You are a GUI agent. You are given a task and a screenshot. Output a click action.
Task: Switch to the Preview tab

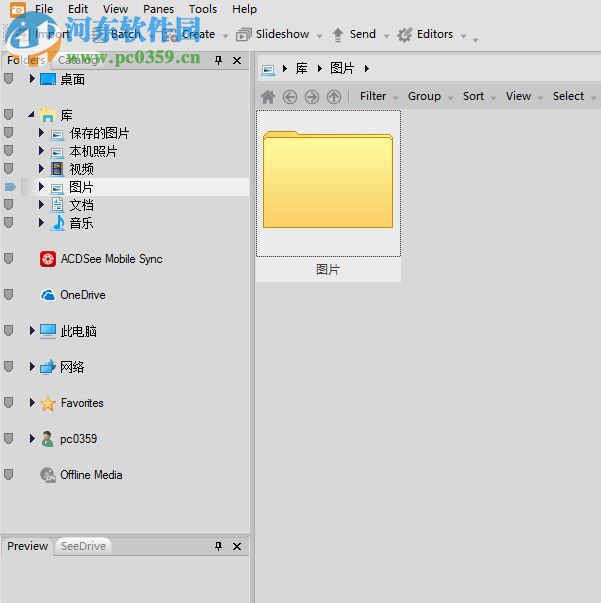[27, 546]
